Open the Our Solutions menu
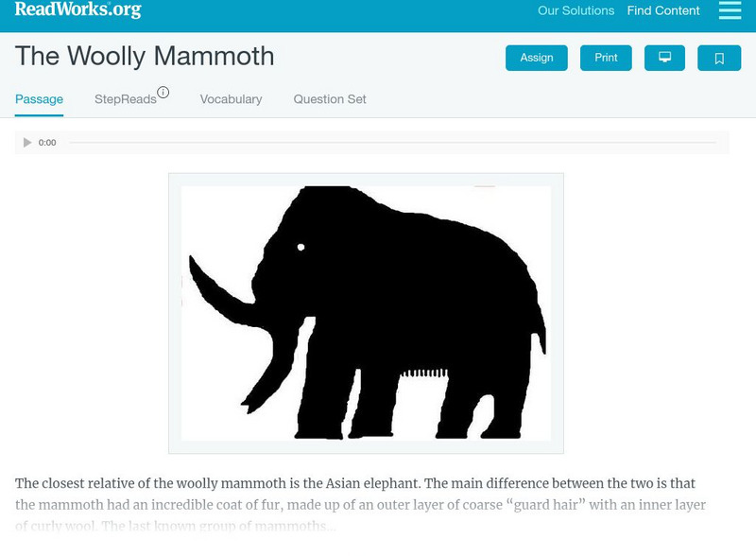Viewport: 756px width, 556px height. pos(576,11)
